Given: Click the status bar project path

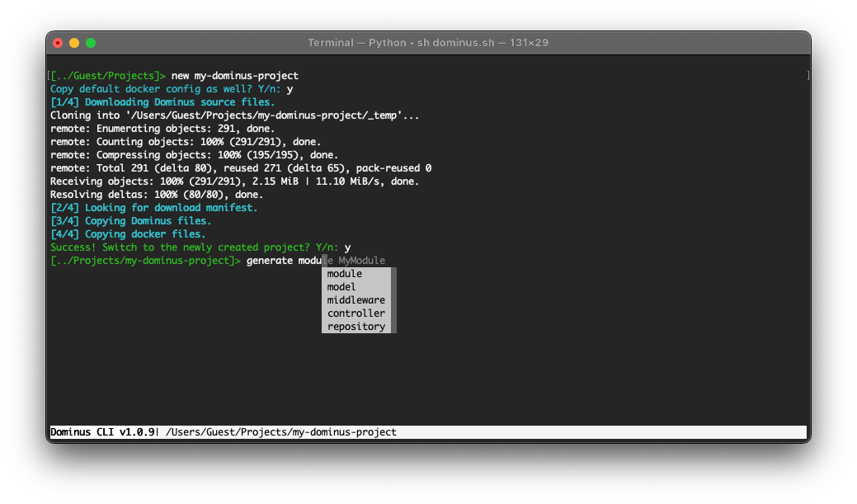Looking at the screenshot, I should [281, 432].
